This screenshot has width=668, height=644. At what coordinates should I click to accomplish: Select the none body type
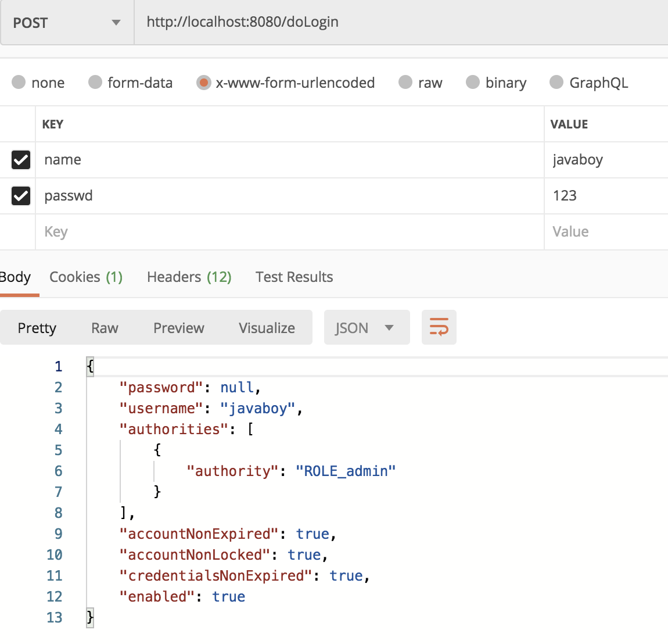19,83
